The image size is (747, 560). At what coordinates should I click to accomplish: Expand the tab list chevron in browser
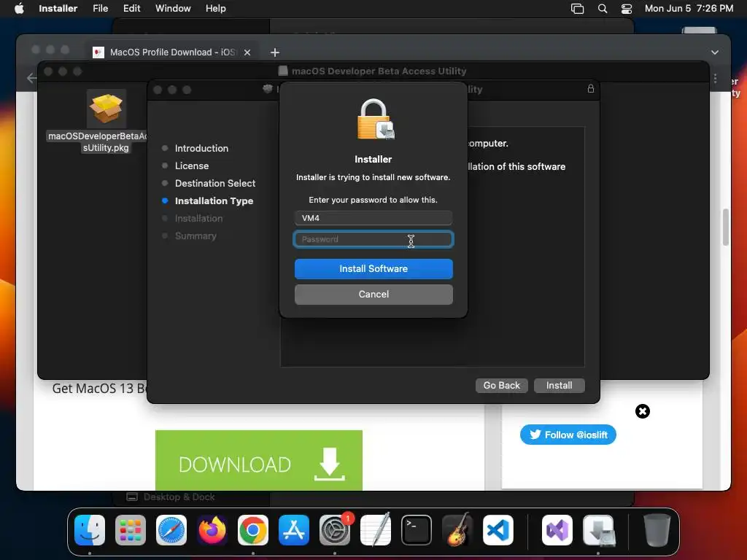click(715, 52)
